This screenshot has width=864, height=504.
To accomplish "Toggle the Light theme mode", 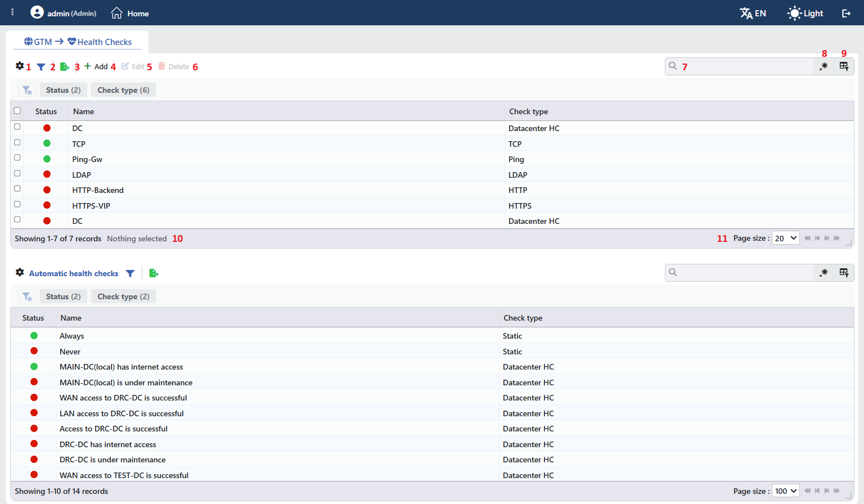I will coord(805,13).
